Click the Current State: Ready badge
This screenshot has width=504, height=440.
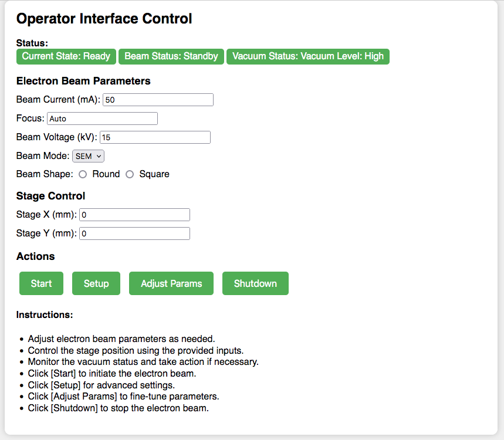tap(66, 56)
